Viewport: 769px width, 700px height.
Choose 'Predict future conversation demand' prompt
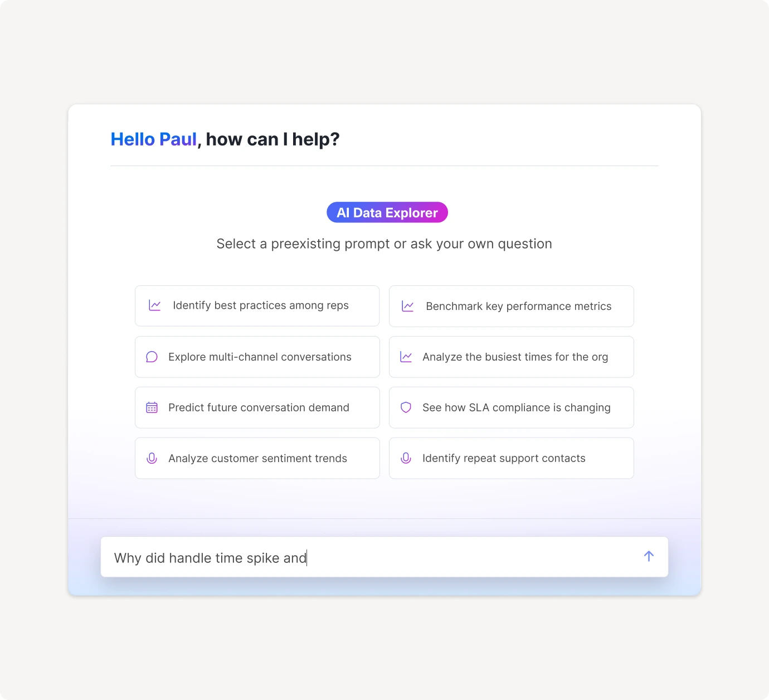pyautogui.click(x=259, y=407)
